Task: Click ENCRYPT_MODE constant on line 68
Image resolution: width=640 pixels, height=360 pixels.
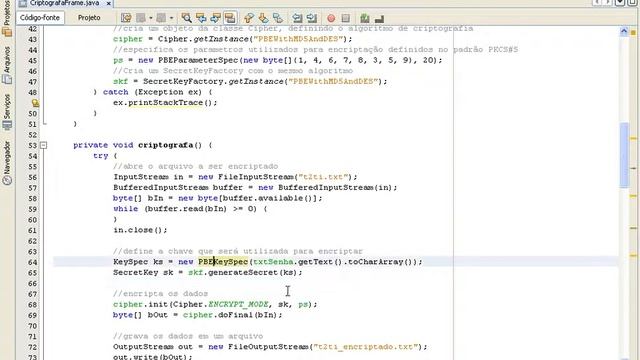Action: pyautogui.click(x=238, y=304)
